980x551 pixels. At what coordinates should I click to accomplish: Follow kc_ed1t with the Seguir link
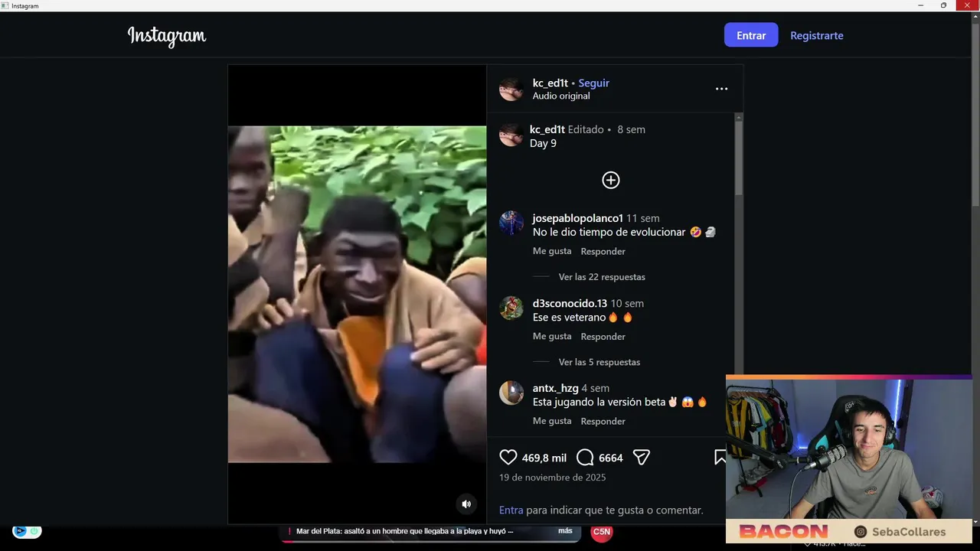pyautogui.click(x=593, y=83)
